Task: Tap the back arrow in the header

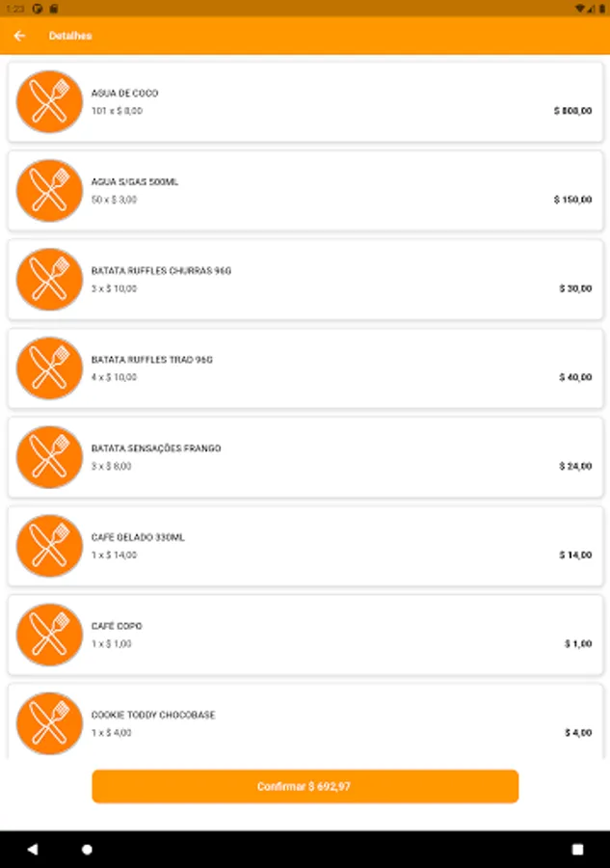Action: coord(20,36)
